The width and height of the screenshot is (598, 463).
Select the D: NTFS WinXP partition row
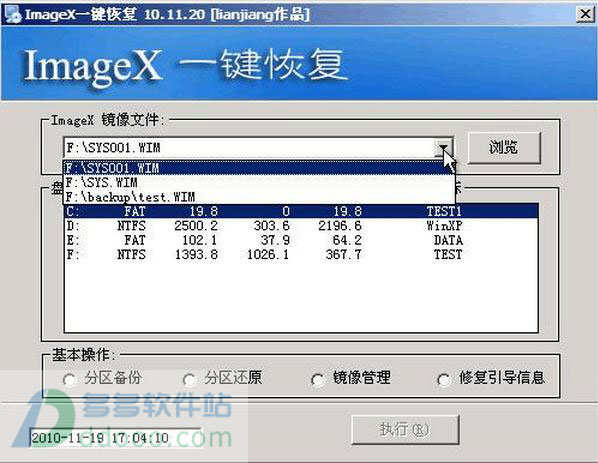pyautogui.click(x=301, y=225)
